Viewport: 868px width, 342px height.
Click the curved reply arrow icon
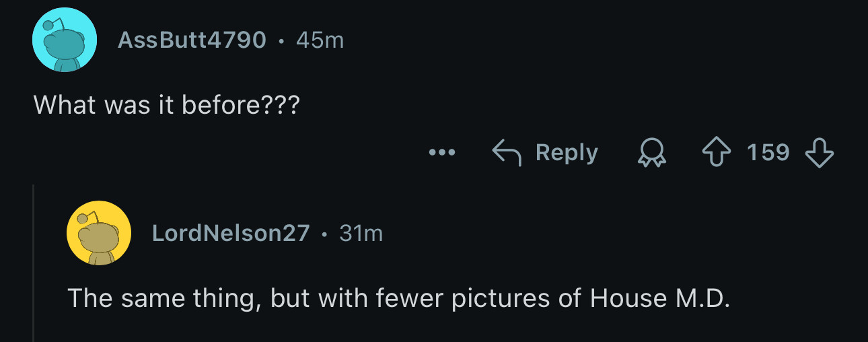507,153
